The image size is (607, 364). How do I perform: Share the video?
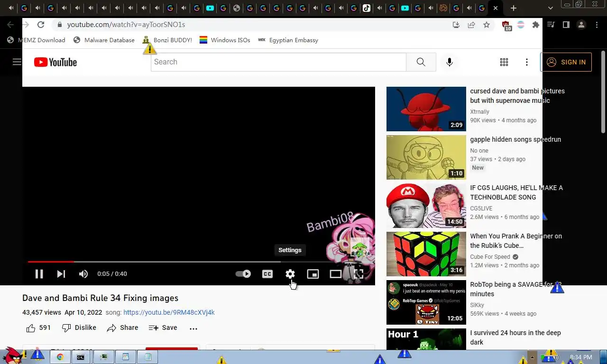pos(122,328)
